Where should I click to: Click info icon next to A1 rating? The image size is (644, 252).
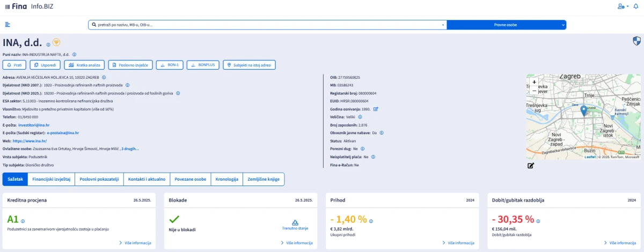(23, 221)
